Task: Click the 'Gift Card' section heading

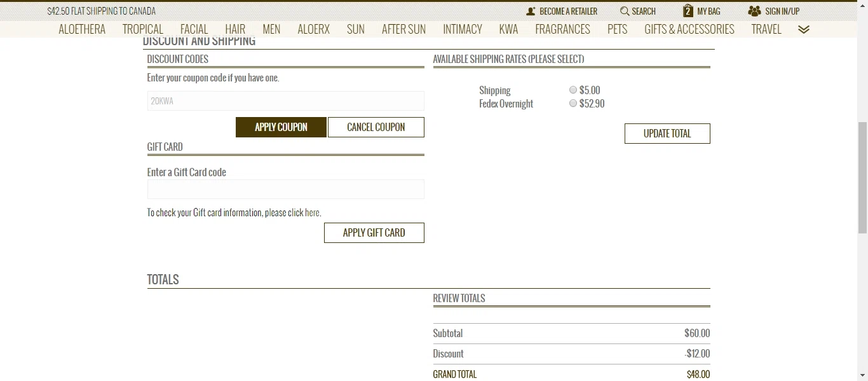Action: point(165,147)
